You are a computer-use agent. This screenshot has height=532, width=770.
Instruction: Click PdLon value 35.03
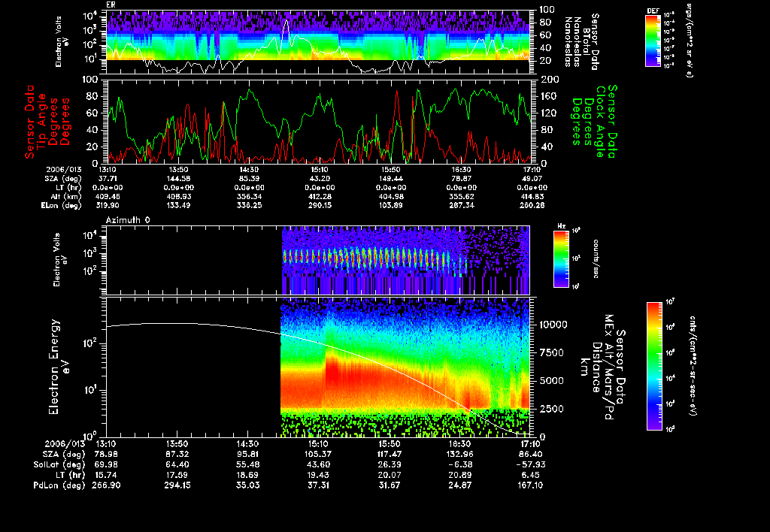coord(247,485)
